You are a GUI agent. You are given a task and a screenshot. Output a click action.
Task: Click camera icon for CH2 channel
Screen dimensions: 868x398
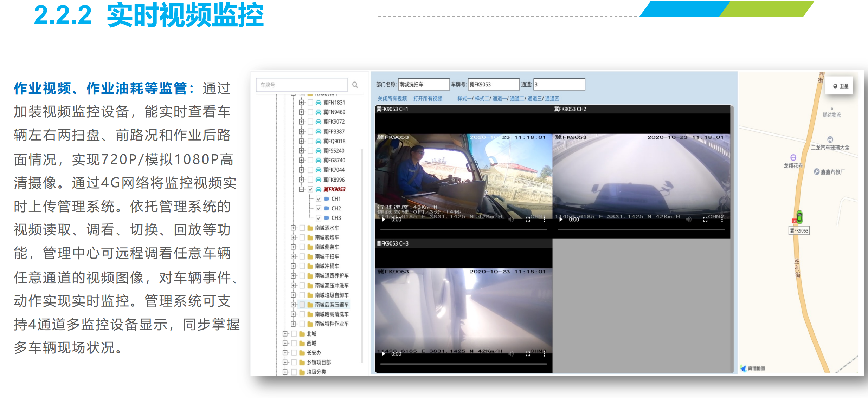click(x=327, y=208)
